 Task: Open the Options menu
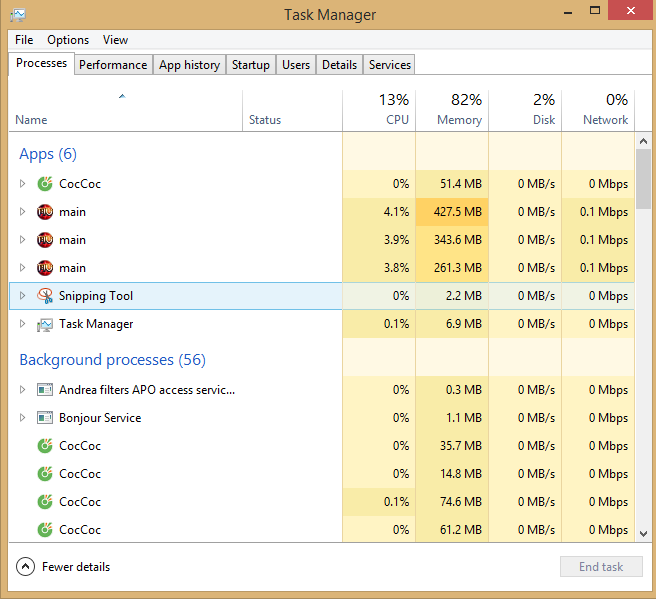point(68,40)
